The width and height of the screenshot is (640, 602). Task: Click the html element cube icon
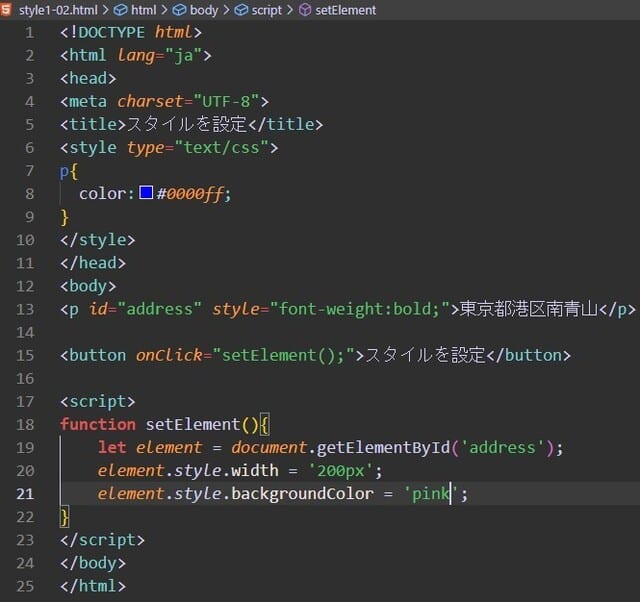(120, 10)
